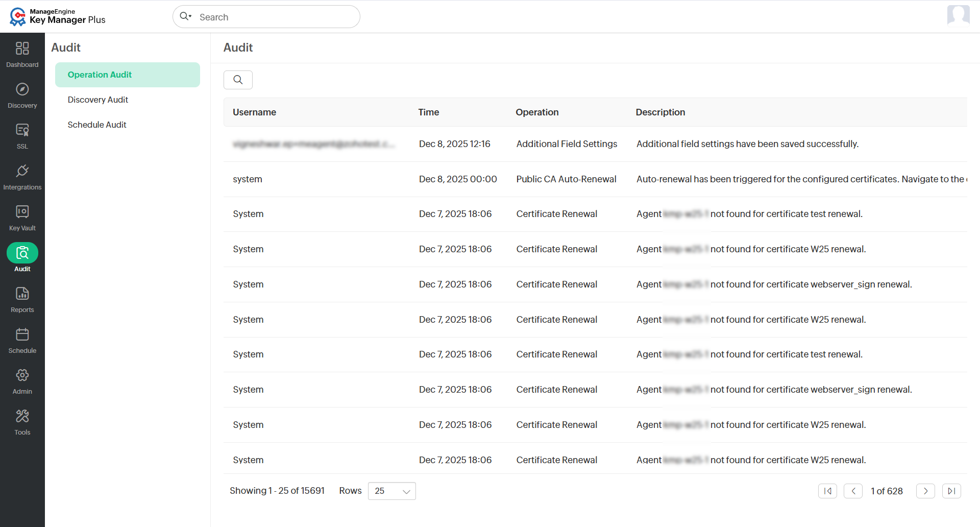Go to first page of results
This screenshot has height=527, width=980.
coord(827,491)
